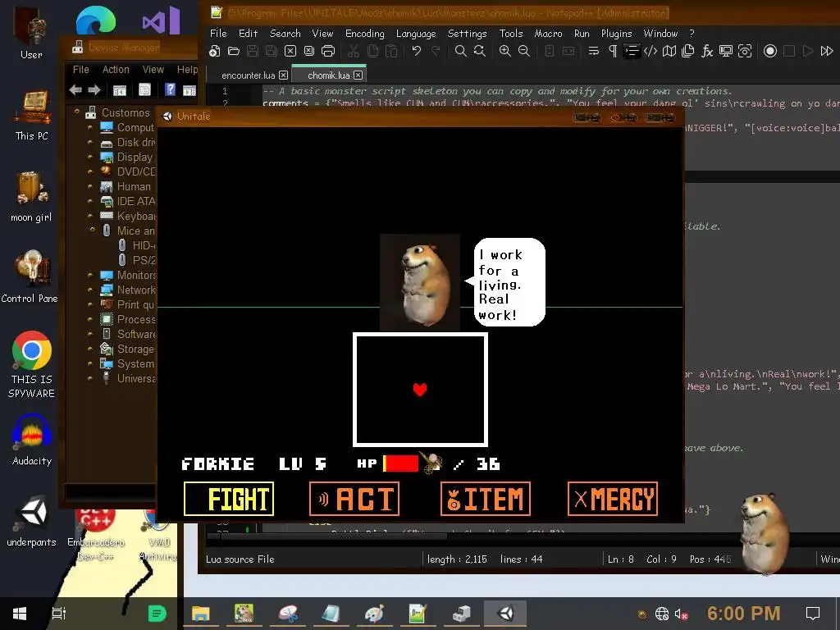The width and height of the screenshot is (840, 630).
Task: Open the Function List fx icon
Action: click(x=707, y=51)
